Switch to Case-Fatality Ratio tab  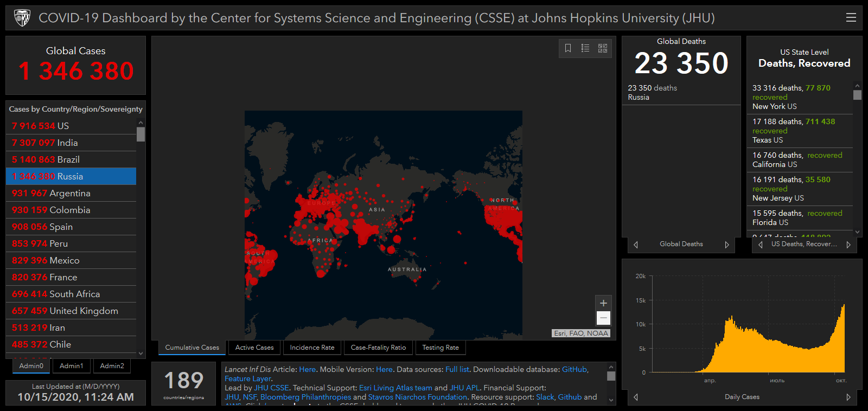(378, 348)
